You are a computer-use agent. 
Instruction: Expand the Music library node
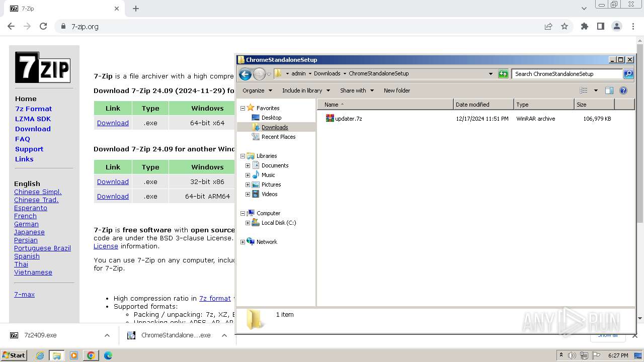(x=248, y=175)
